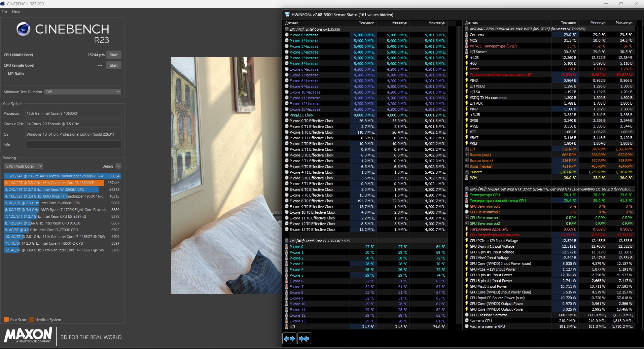Start the CPU (Multi Core) test
Image resolution: width=644 pixels, height=349 pixels.
coord(114,55)
